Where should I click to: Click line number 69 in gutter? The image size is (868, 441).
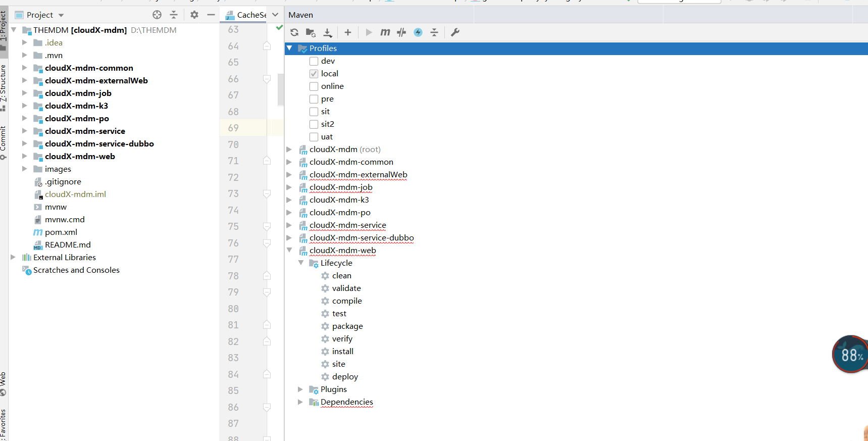point(233,128)
